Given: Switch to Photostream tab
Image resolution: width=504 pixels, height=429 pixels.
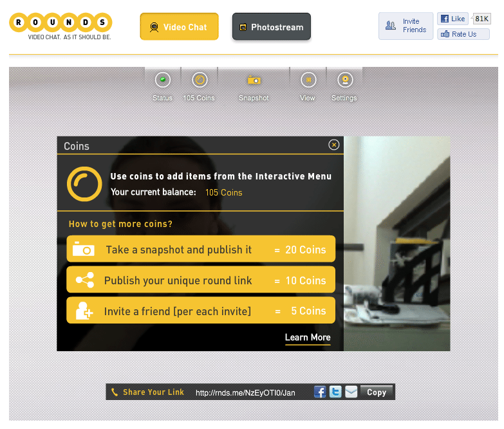Looking at the screenshot, I should (272, 26).
